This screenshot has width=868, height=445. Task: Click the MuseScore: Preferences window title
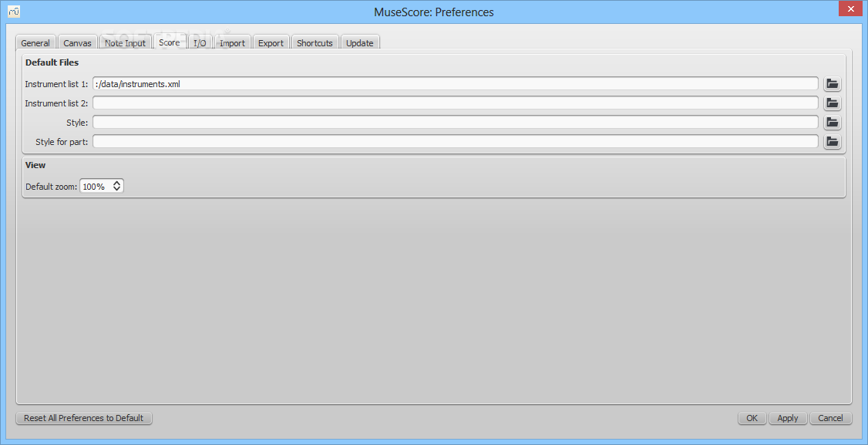coord(434,12)
